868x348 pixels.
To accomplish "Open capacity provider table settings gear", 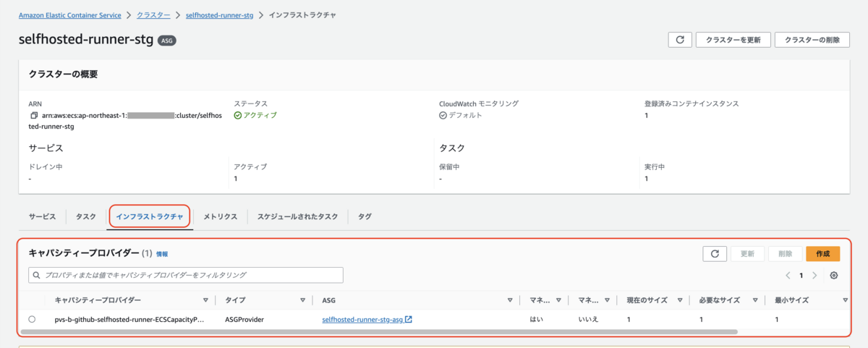I will (x=834, y=276).
